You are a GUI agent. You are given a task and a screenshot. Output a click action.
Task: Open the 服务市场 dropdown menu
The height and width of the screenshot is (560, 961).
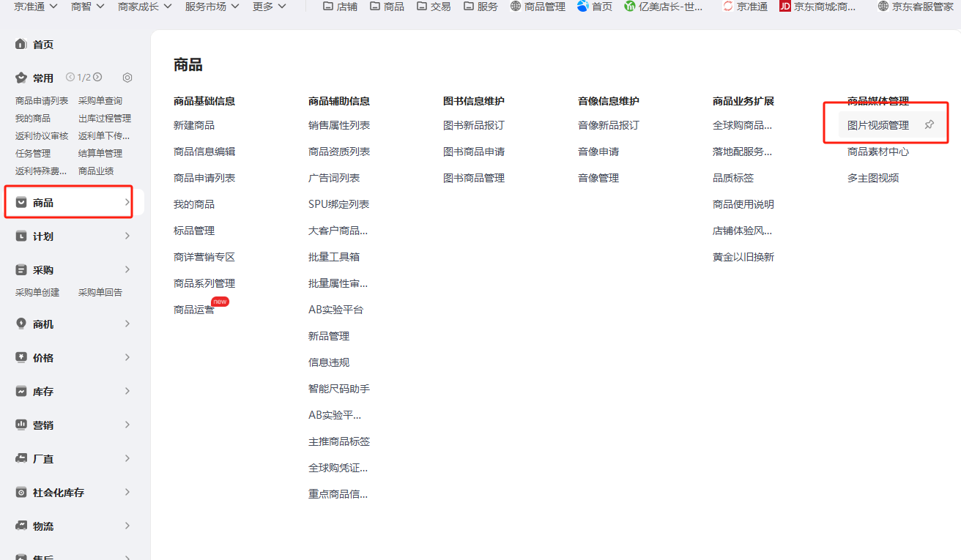tap(212, 7)
